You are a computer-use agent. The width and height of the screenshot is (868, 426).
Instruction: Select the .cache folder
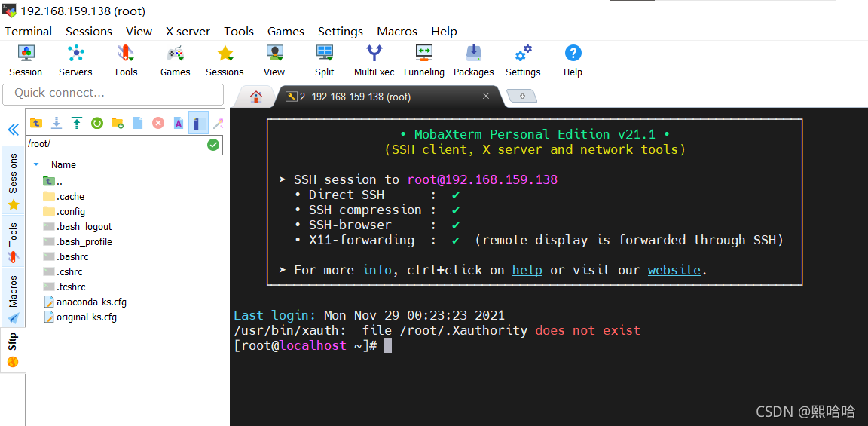(63, 196)
